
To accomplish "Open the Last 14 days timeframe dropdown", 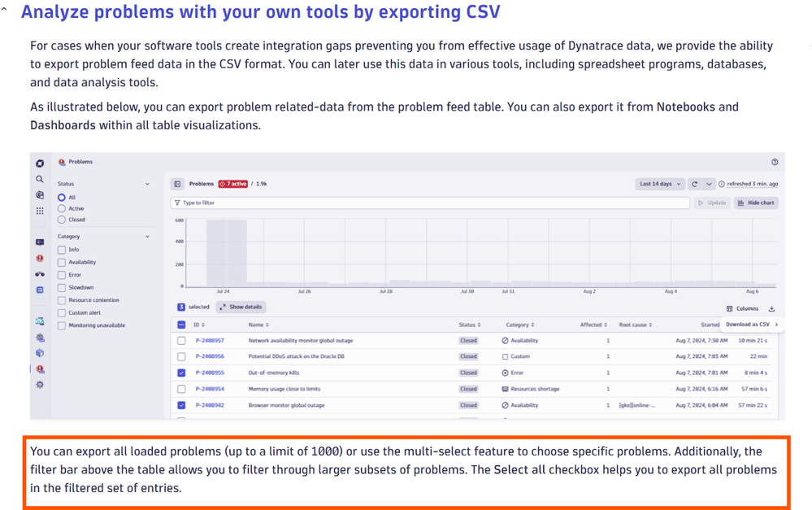I will pyautogui.click(x=659, y=184).
